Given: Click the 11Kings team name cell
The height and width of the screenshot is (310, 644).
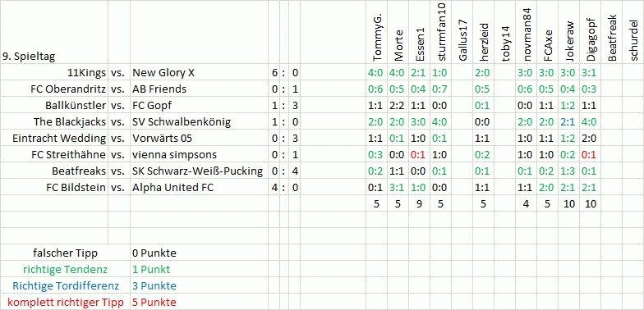Looking at the screenshot, I should coord(54,73).
